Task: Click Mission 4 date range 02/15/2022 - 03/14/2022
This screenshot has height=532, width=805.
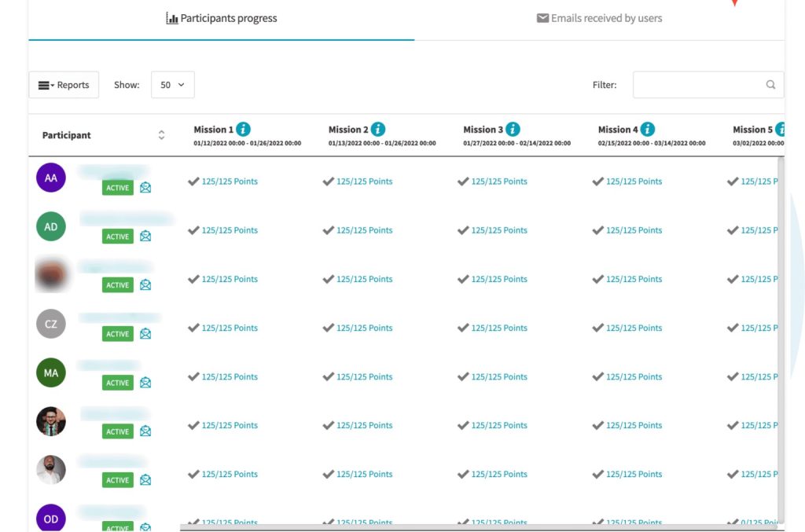Action: point(652,143)
